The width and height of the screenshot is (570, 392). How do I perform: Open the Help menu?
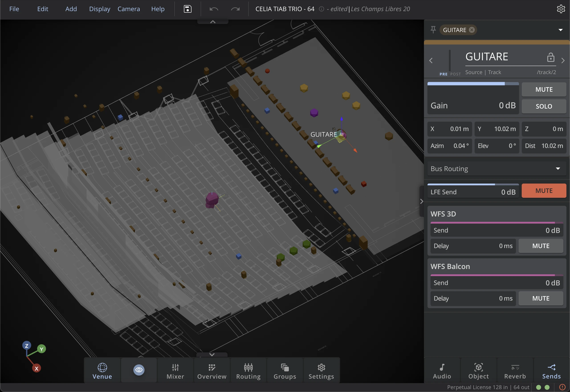(x=158, y=9)
